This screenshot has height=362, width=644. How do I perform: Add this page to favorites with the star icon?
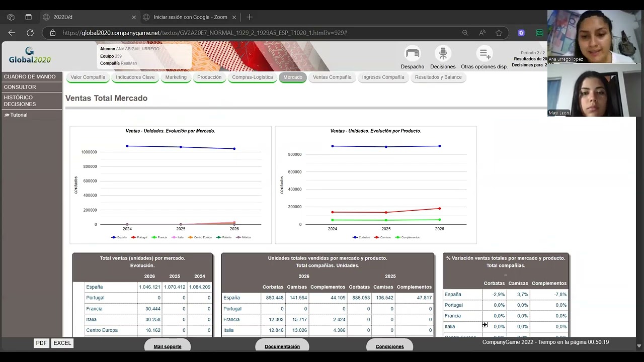pos(499,33)
